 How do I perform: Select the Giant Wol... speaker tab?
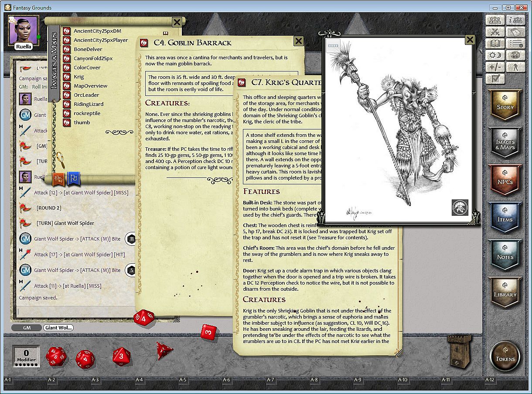58,328
